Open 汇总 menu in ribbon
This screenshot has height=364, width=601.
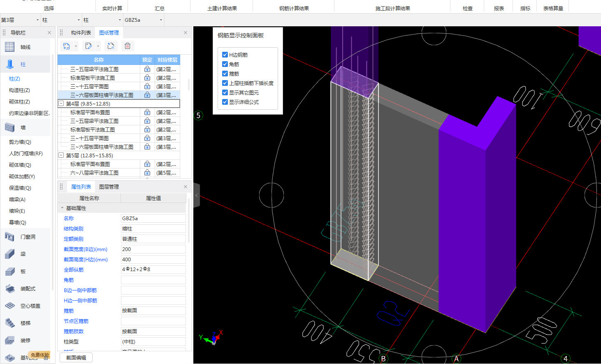[160, 8]
